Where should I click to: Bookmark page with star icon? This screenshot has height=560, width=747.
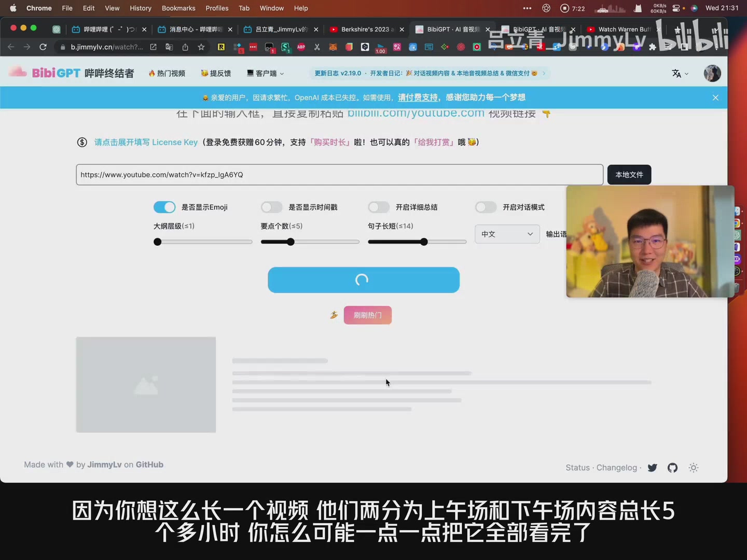(201, 47)
